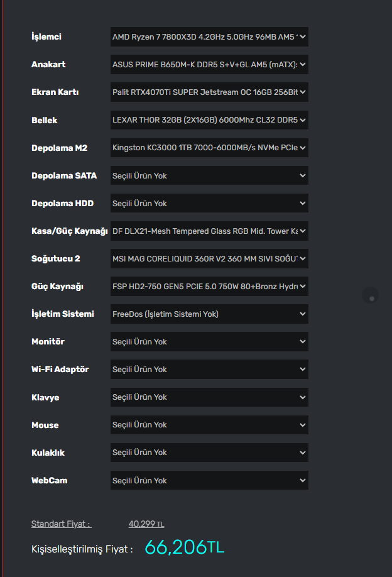Open the WebCam dropdown
This screenshot has width=392, height=577.
(x=209, y=480)
